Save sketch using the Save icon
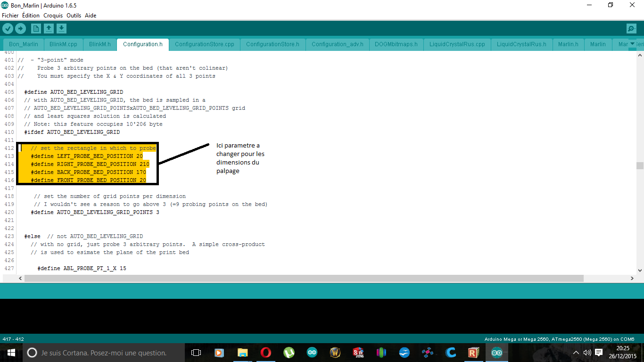The image size is (644, 362). 61,29
